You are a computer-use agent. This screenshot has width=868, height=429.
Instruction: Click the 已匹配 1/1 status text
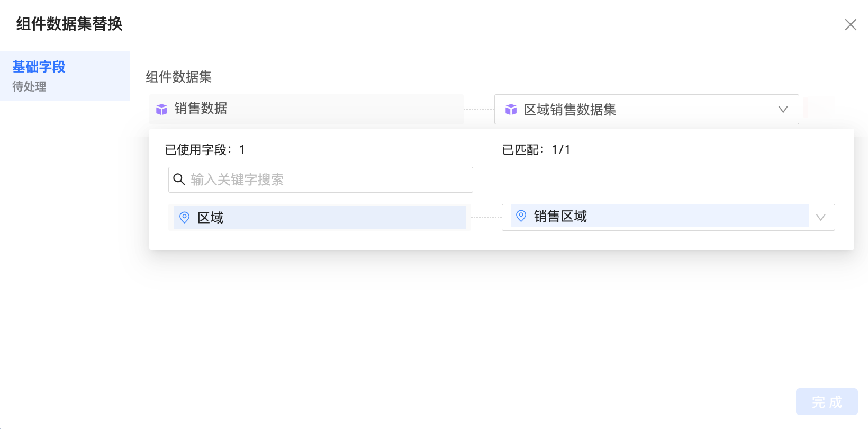[536, 150]
